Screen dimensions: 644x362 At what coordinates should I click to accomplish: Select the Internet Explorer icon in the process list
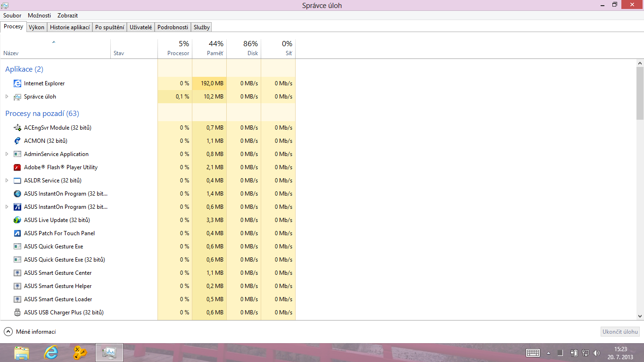[17, 83]
